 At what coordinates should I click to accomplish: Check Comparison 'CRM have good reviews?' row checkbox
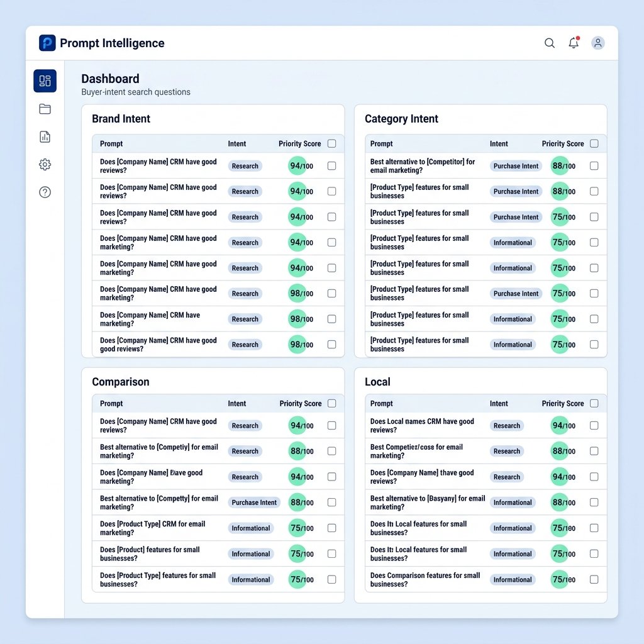point(332,426)
